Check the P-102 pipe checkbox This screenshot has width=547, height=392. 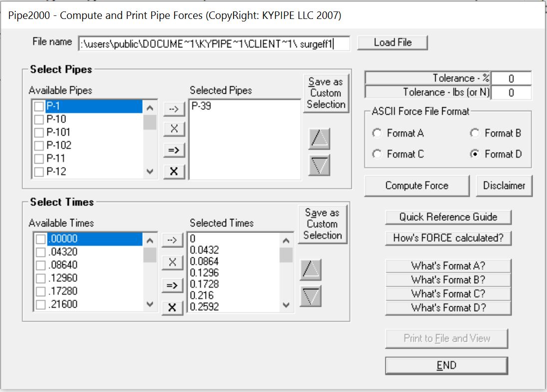[x=39, y=146]
